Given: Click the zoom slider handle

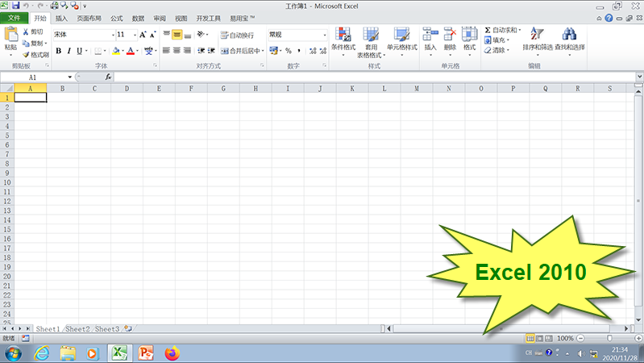Looking at the screenshot, I should tap(609, 338).
